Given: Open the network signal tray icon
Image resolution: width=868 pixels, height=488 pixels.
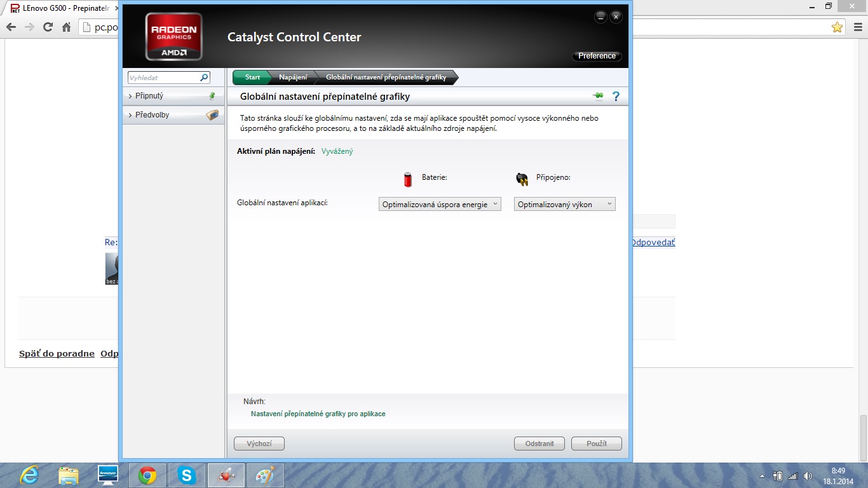Looking at the screenshot, I should (x=792, y=476).
